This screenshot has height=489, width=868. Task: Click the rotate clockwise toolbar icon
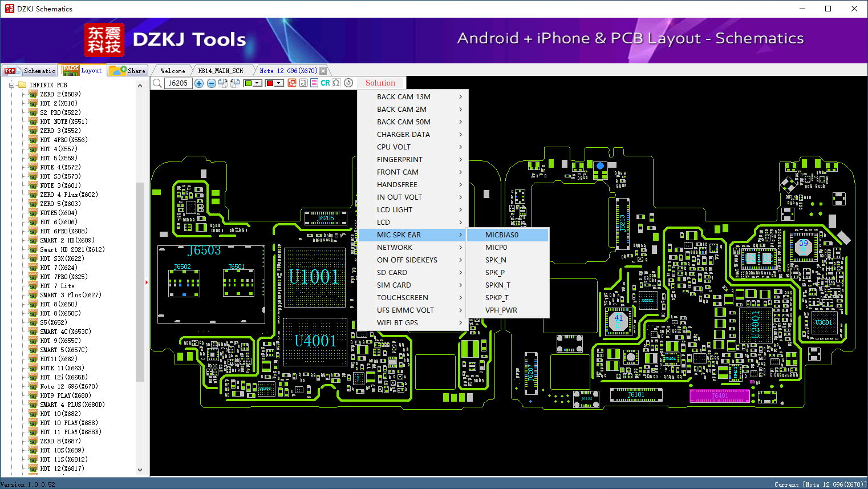tap(223, 83)
